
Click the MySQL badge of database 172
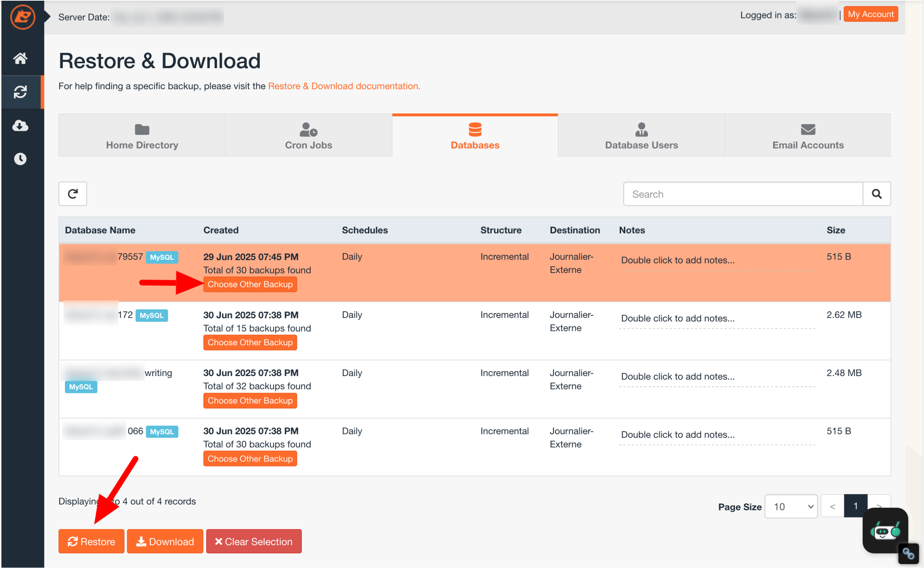coord(152,315)
